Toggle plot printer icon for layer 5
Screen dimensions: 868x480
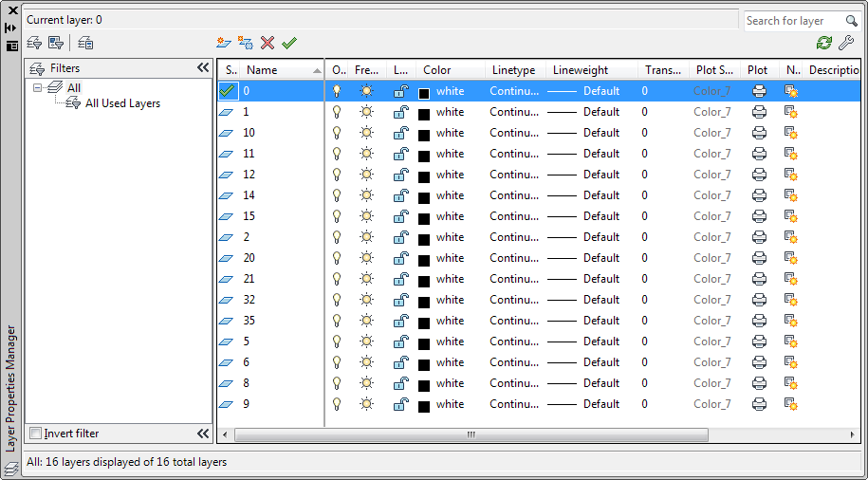[759, 342]
